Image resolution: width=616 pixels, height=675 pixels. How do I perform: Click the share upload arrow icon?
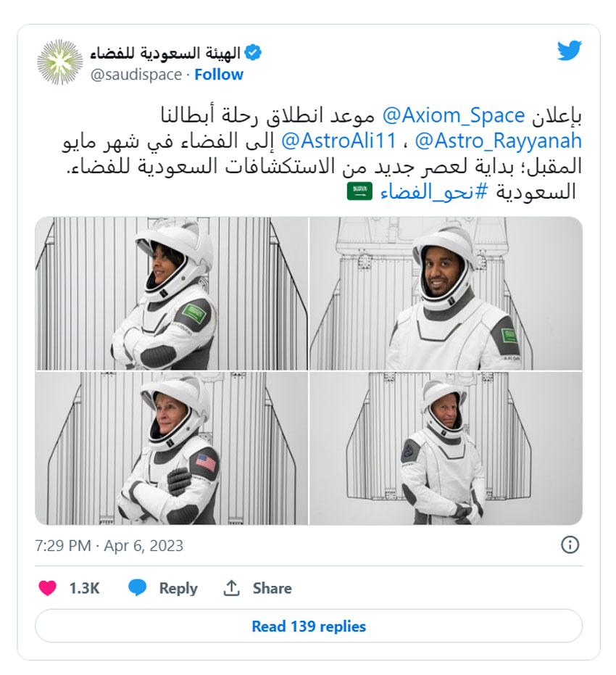click(x=231, y=588)
